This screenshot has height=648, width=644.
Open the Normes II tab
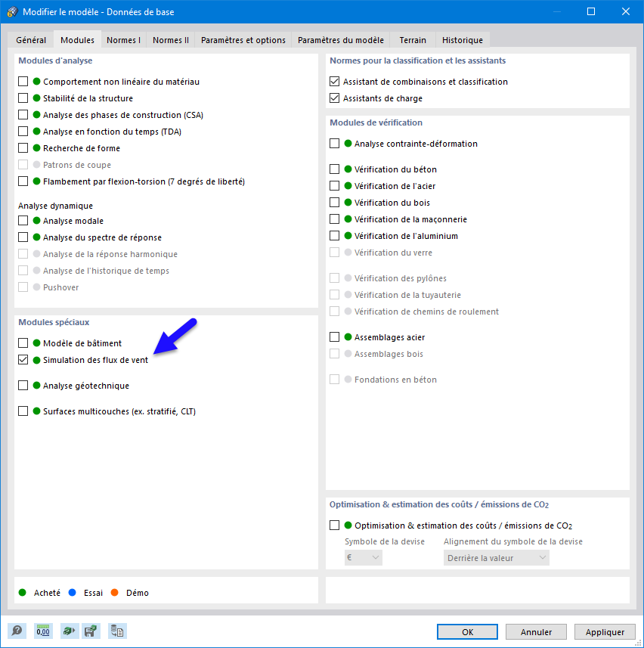(x=170, y=39)
